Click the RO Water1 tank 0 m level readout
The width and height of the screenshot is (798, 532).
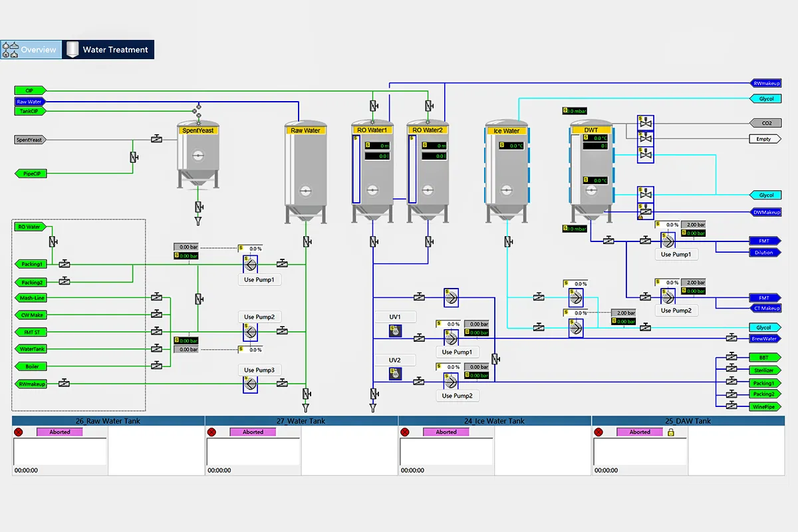pyautogui.click(x=377, y=146)
